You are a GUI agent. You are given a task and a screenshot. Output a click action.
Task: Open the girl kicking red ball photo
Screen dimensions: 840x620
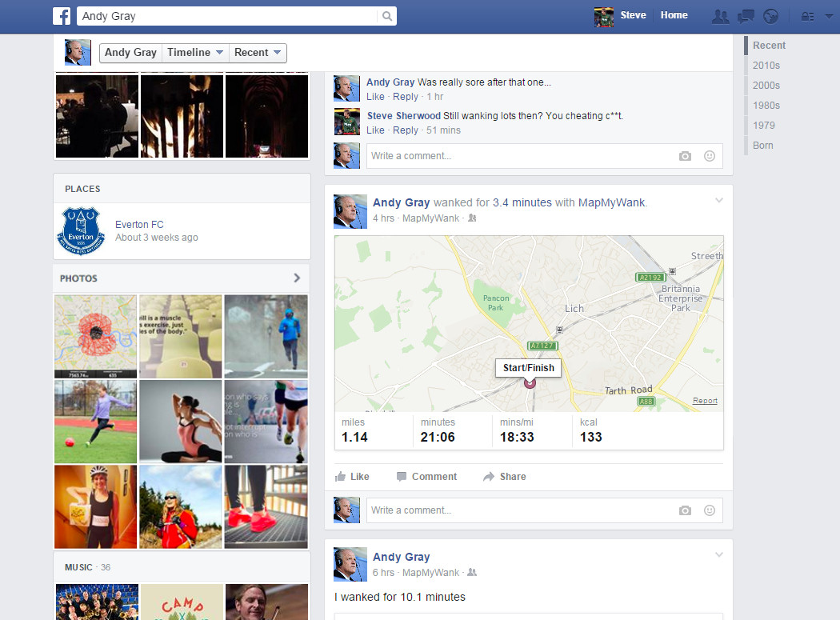point(95,421)
